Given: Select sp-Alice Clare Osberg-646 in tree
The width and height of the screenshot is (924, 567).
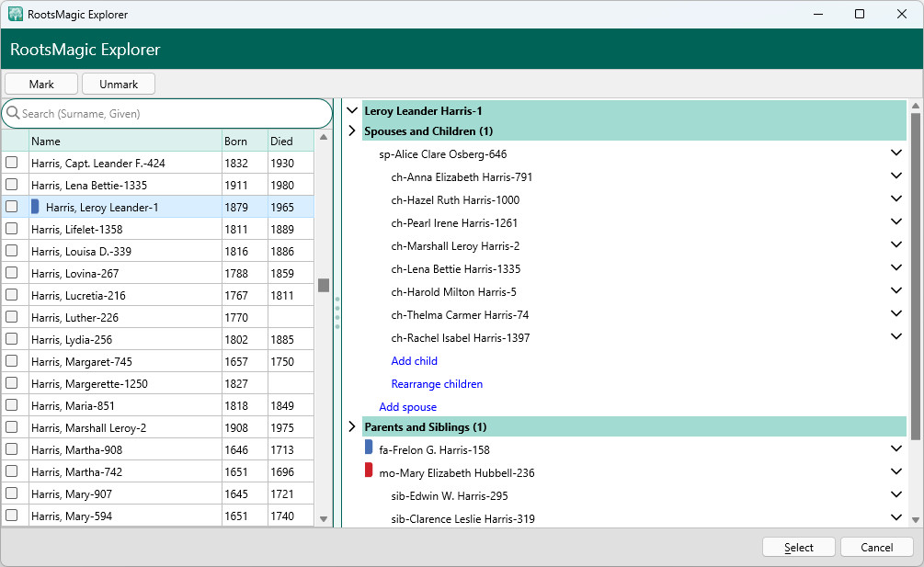Looking at the screenshot, I should tap(442, 154).
